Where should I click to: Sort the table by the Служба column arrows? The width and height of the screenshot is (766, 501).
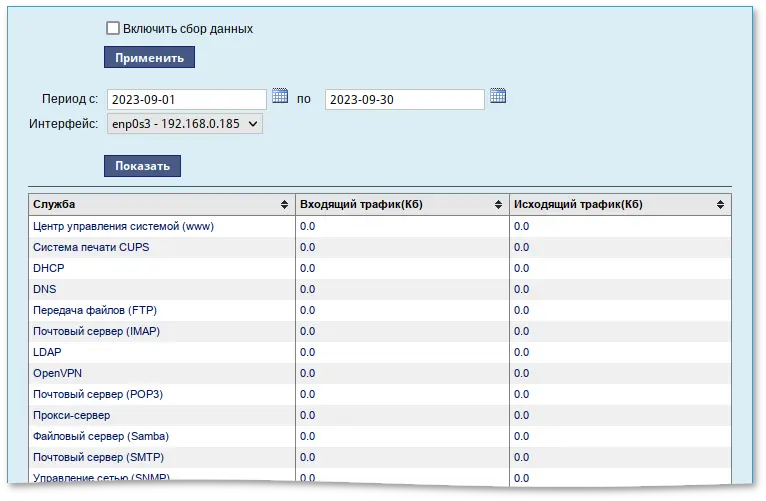click(x=285, y=205)
